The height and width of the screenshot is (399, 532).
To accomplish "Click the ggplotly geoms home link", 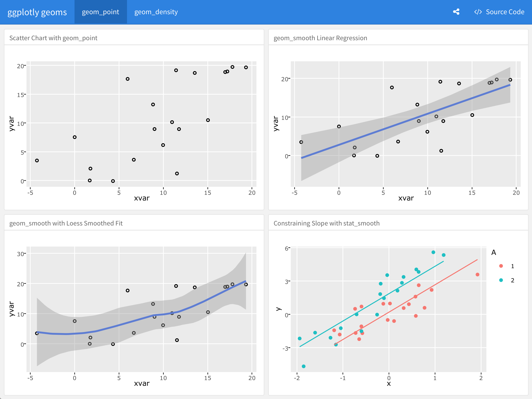I will tap(37, 11).
